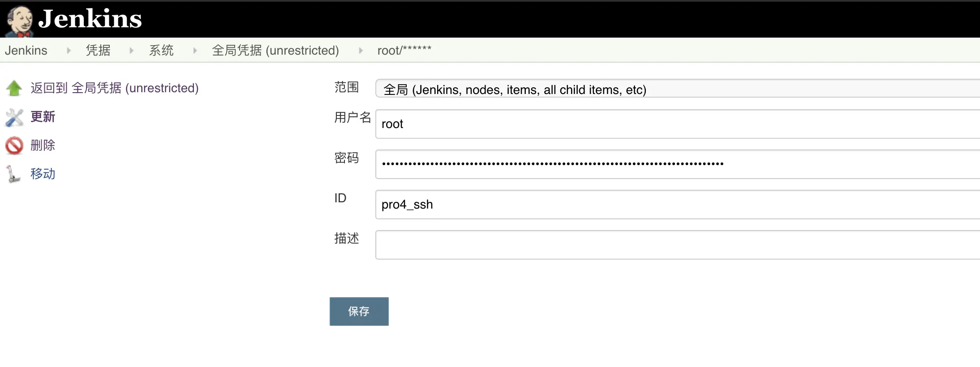Expand breadcrumb arrow after Jenkins
The width and height of the screenshot is (980, 367).
[69, 51]
